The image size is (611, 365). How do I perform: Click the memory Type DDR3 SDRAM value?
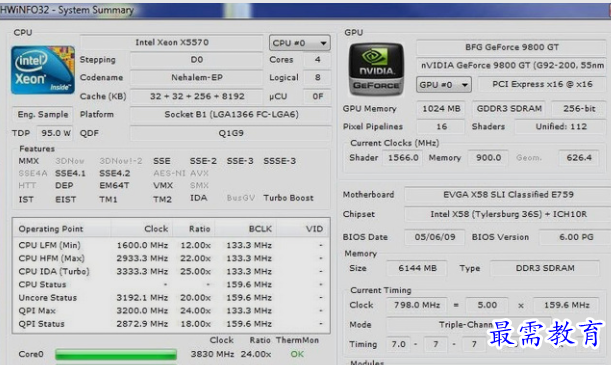pyautogui.click(x=545, y=268)
